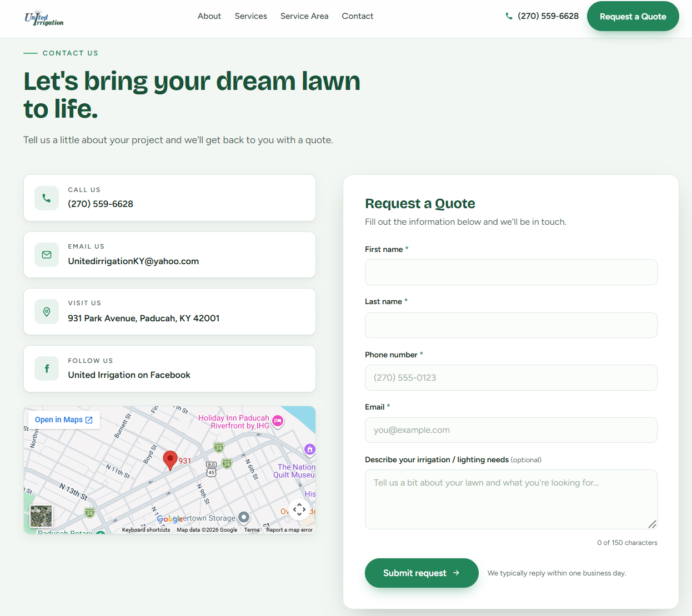This screenshot has width=692, height=616.
Task: Click the Route 24 shield near 931 marker
Action: [219, 447]
